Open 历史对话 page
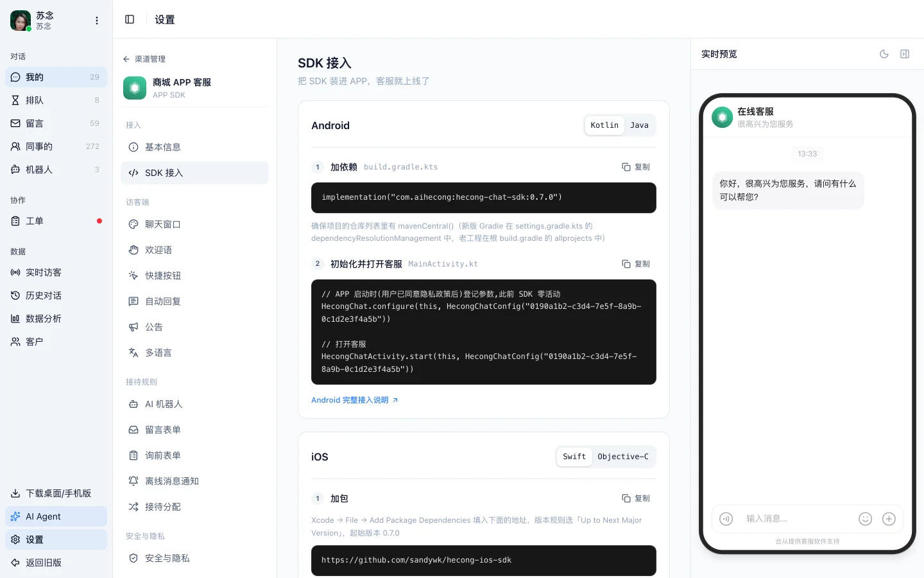 (x=56, y=295)
